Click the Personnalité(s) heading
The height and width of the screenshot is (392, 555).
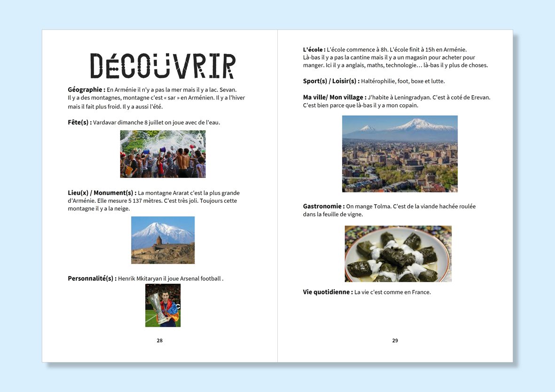92,278
